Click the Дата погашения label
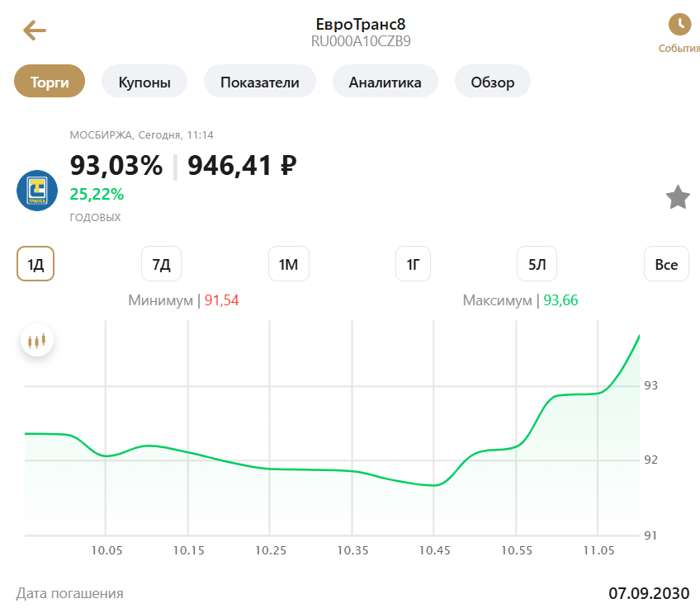700x613 pixels. [69, 593]
